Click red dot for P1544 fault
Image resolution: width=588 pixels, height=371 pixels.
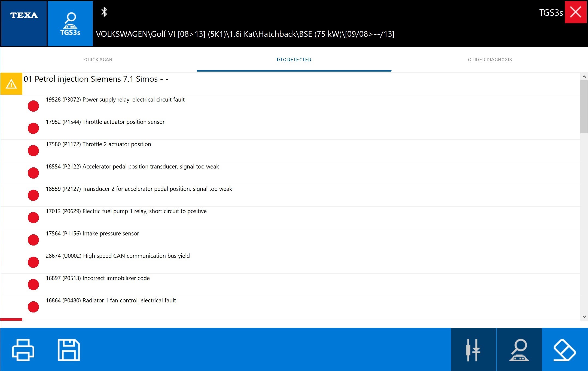pos(33,128)
